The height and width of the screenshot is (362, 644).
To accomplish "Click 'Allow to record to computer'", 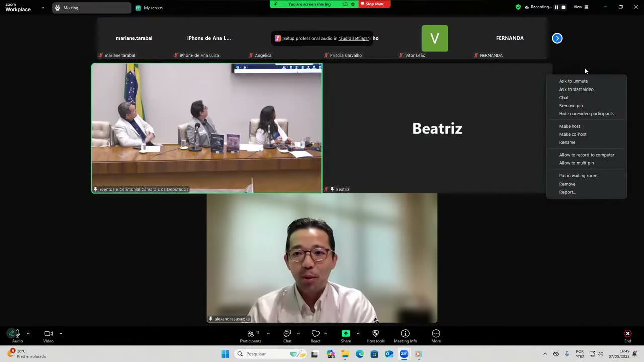I will pos(587,155).
